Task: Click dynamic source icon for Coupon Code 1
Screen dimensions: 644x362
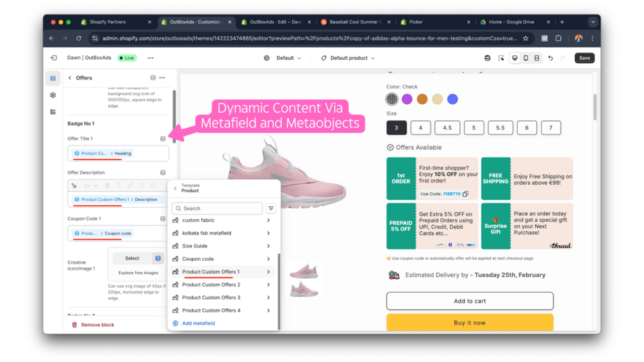Action: click(163, 218)
